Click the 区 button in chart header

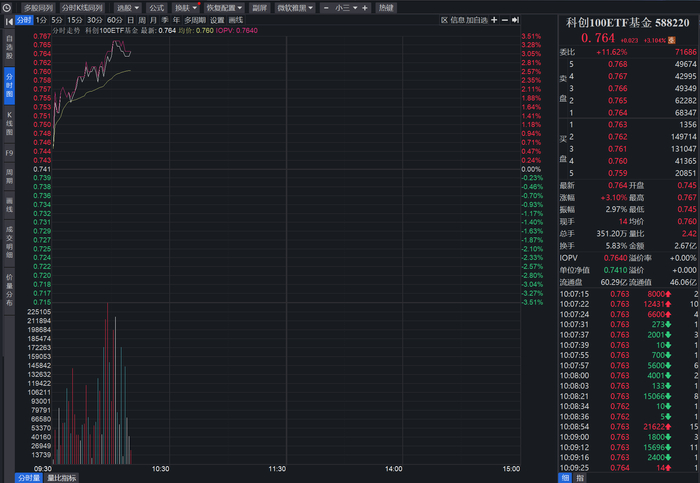click(444, 20)
